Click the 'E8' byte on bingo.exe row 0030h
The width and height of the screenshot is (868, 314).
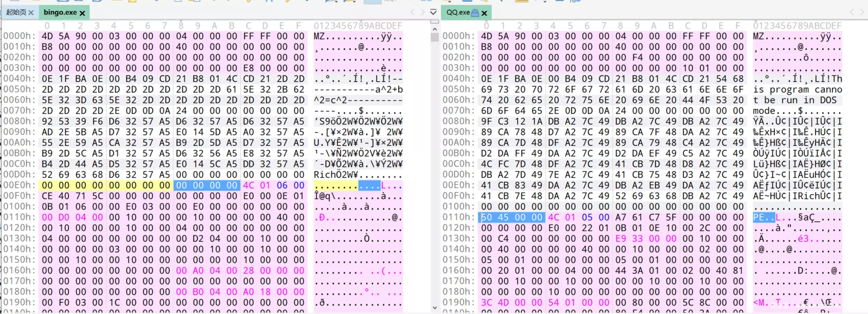tap(248, 68)
